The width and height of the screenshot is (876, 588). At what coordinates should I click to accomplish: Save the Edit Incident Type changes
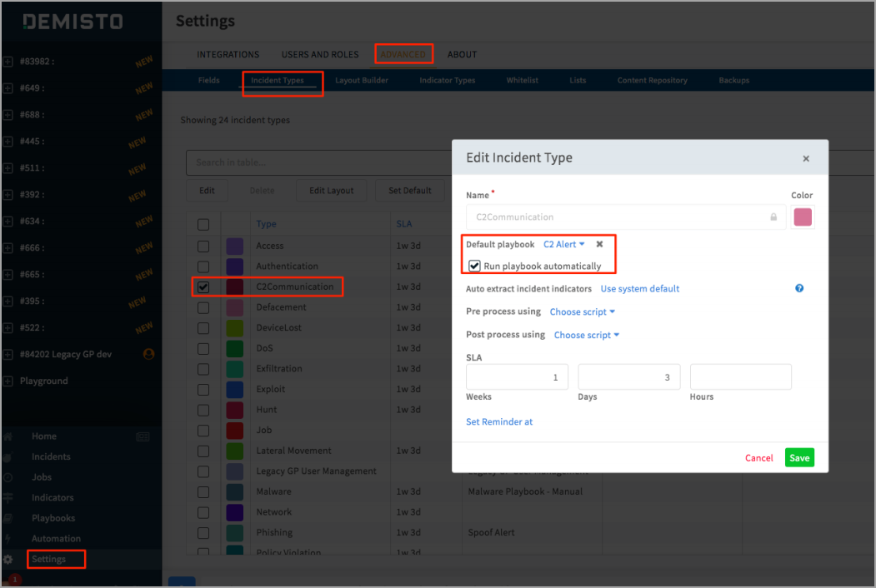798,457
